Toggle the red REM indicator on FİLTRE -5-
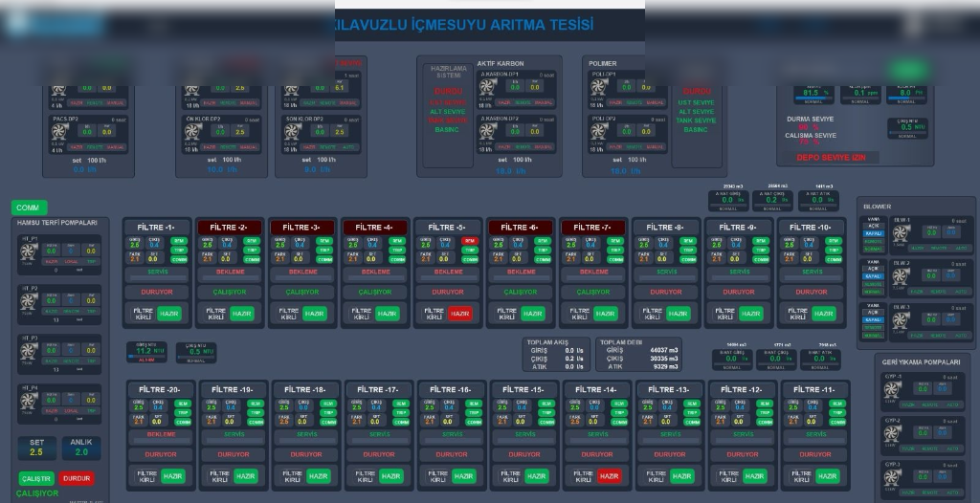980x503 pixels. pos(469,241)
